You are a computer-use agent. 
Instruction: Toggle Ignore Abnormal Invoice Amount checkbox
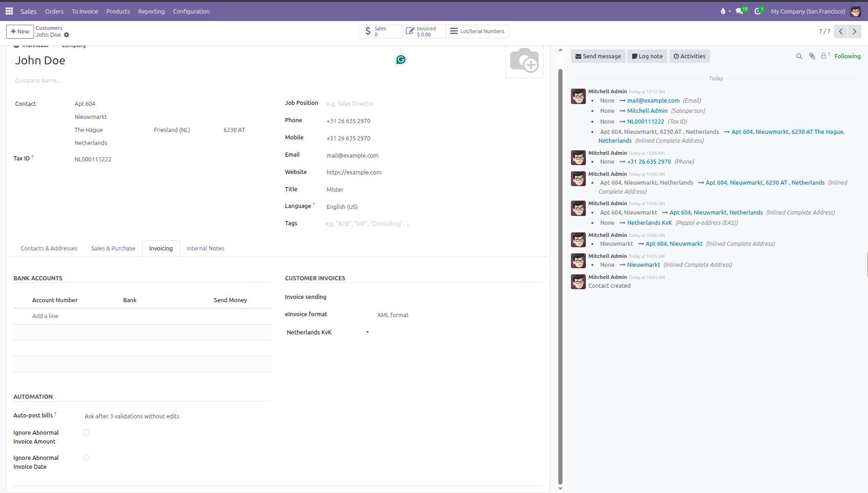pos(86,433)
